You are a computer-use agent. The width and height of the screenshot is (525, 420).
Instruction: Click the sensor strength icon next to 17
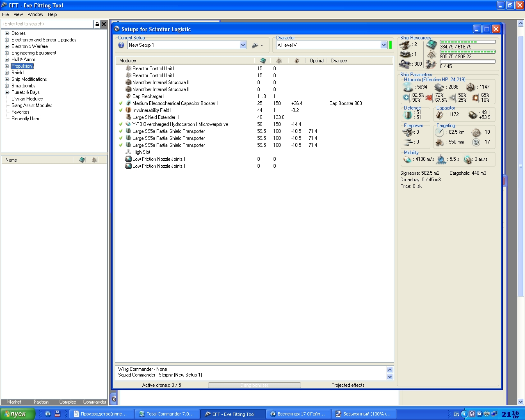click(476, 142)
